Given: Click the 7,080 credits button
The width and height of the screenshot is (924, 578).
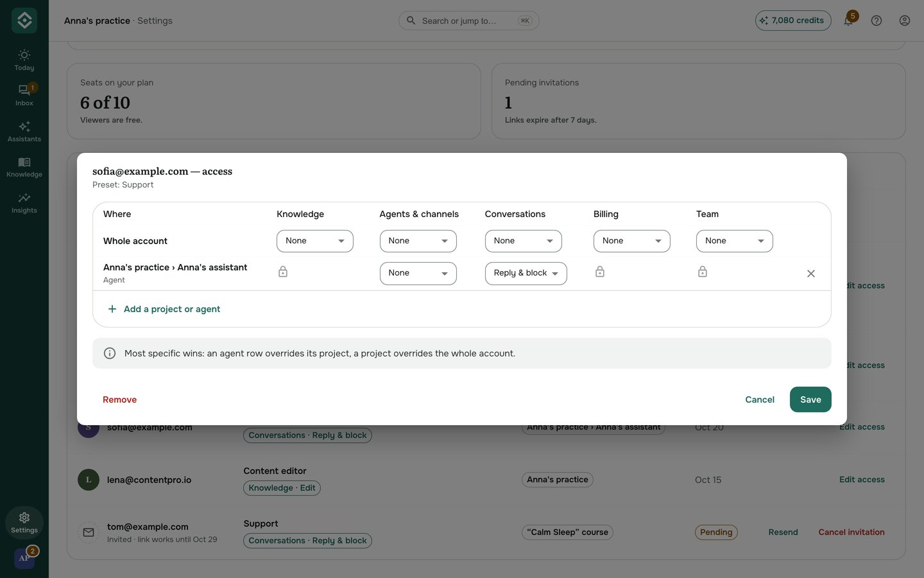Looking at the screenshot, I should click(793, 21).
